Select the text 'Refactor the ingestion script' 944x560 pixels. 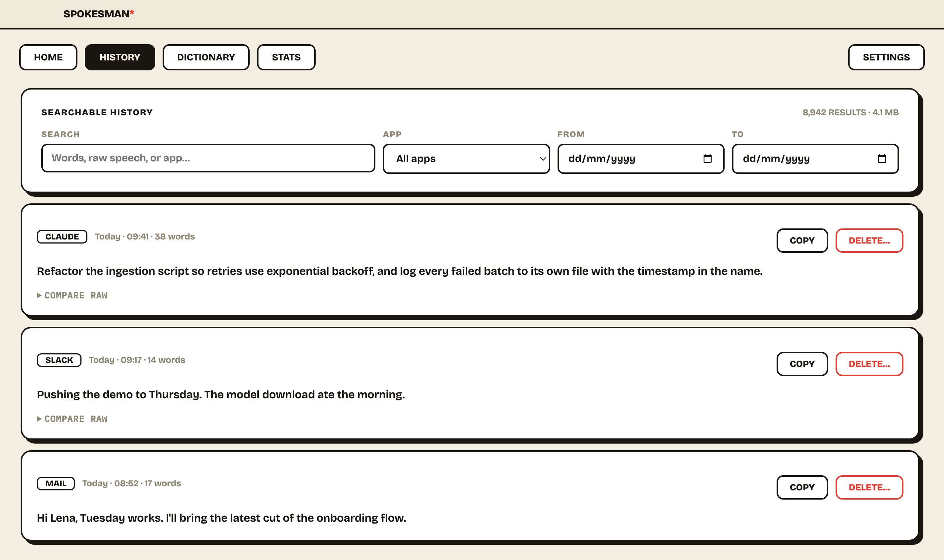tap(112, 271)
